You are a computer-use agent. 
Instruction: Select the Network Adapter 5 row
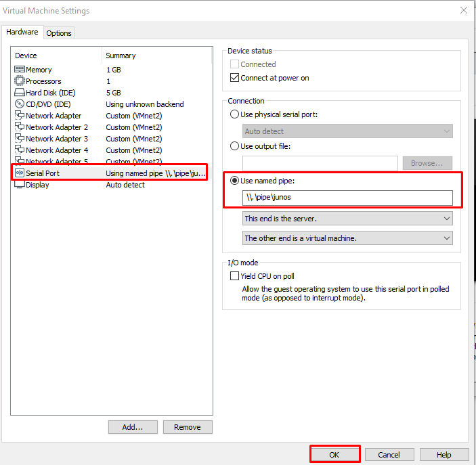[x=111, y=161]
